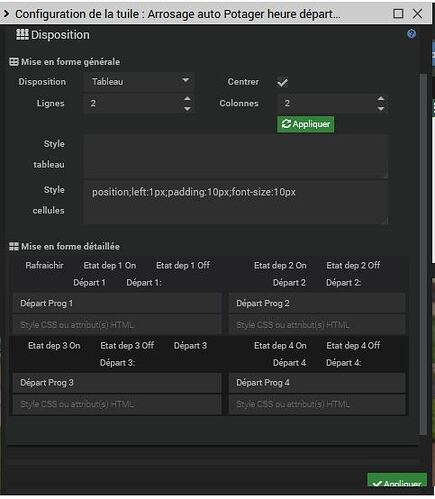Viewport: 435px width, 499px height.
Task: Increase the Lignes value
Action: click(x=187, y=99)
